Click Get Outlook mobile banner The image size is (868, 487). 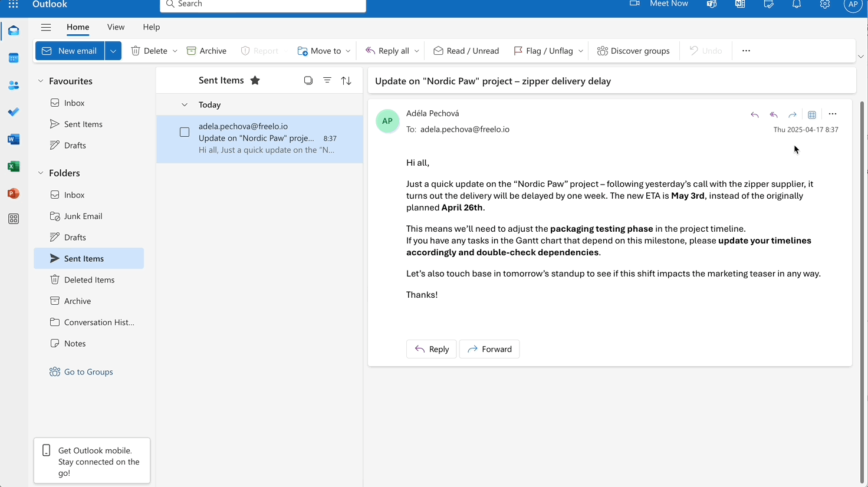point(92,461)
